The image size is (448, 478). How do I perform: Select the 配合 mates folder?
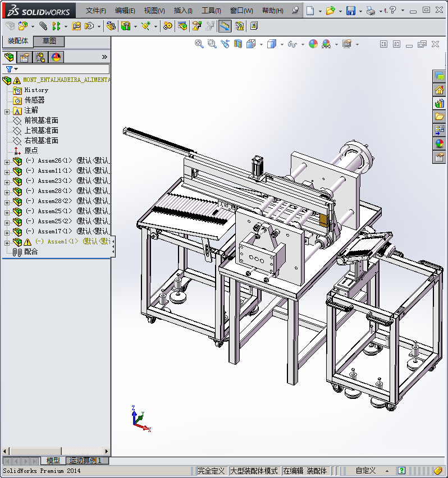tap(31, 252)
